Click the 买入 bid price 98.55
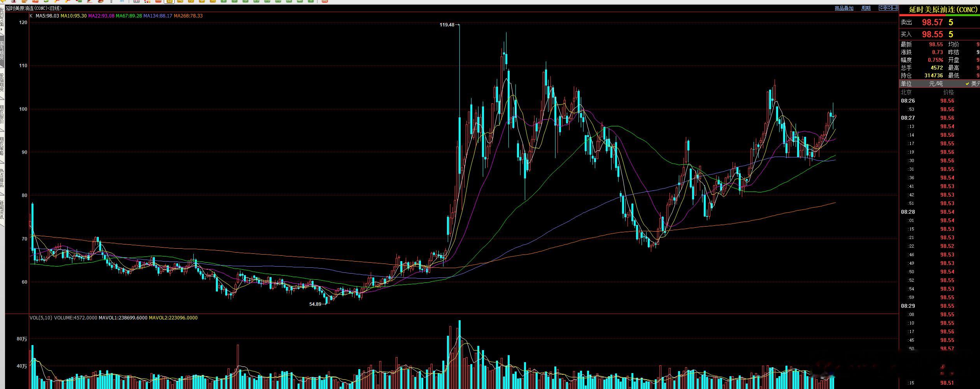 933,35
